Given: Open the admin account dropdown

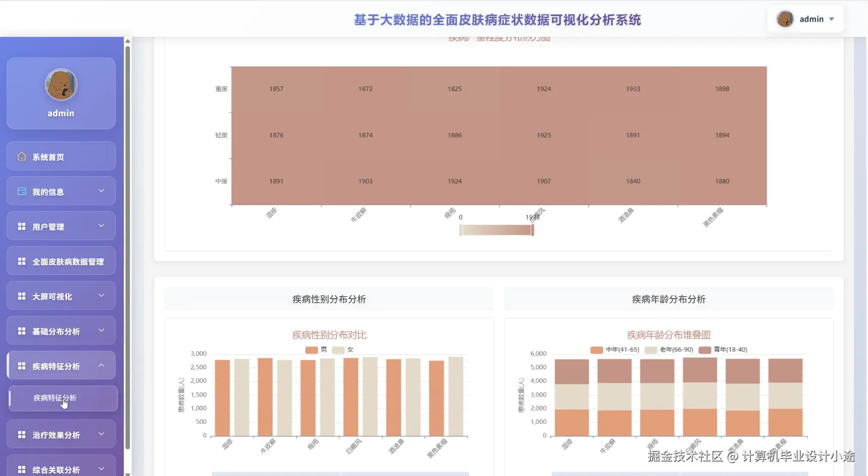Looking at the screenshot, I should (x=832, y=19).
